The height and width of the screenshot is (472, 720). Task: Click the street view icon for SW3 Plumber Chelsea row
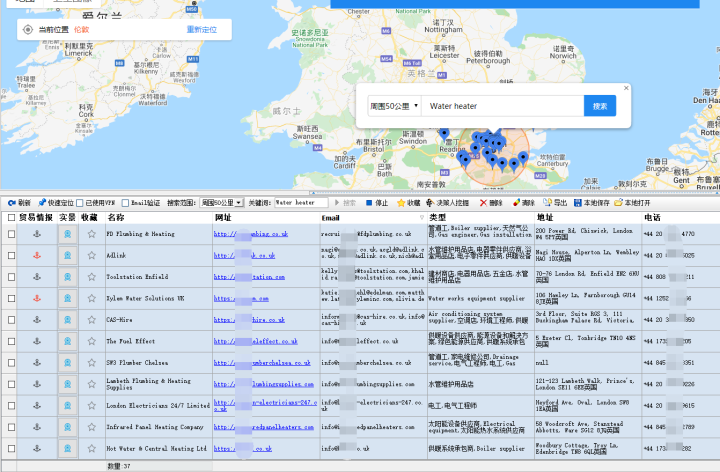pyautogui.click(x=68, y=363)
